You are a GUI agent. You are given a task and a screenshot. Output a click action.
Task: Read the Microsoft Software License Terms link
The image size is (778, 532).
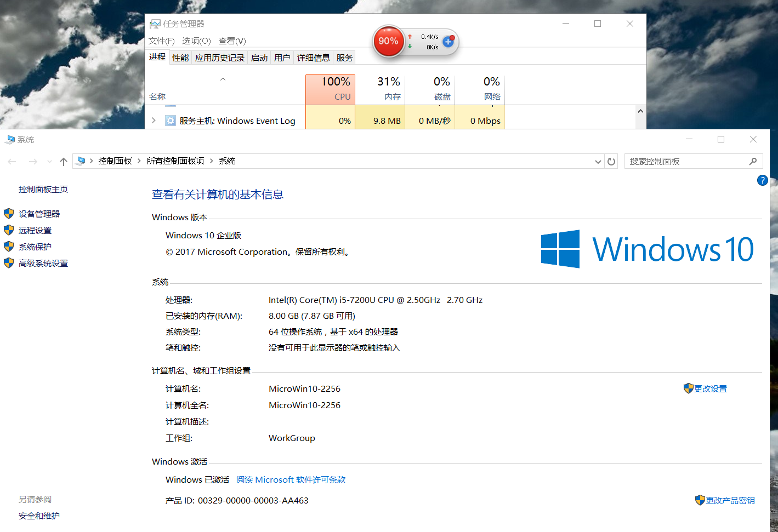click(x=291, y=479)
